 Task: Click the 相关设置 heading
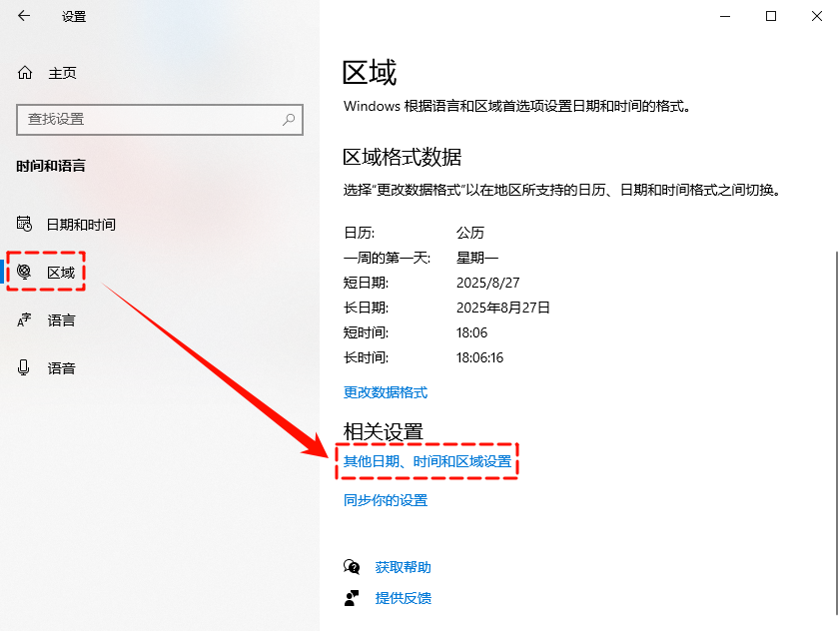tap(384, 431)
